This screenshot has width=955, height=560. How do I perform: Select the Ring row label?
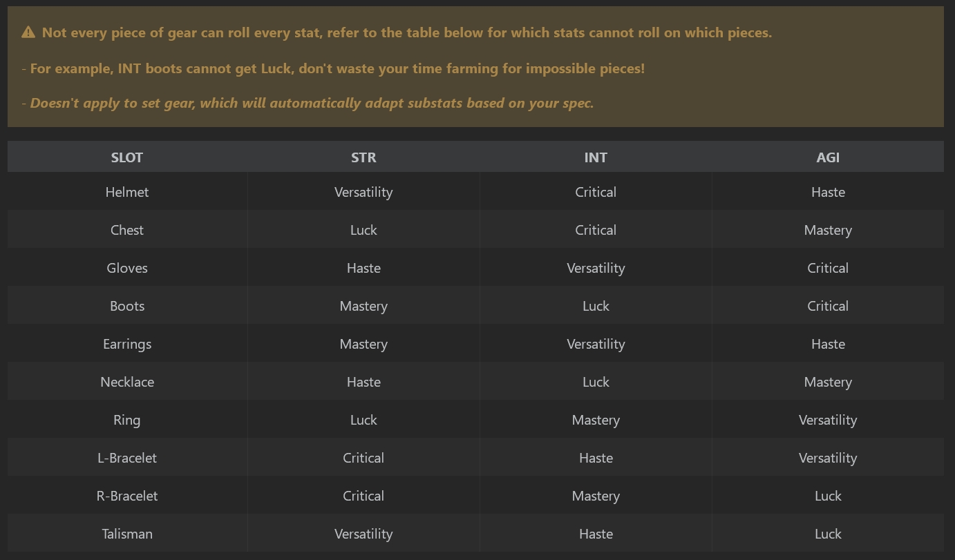[127, 420]
